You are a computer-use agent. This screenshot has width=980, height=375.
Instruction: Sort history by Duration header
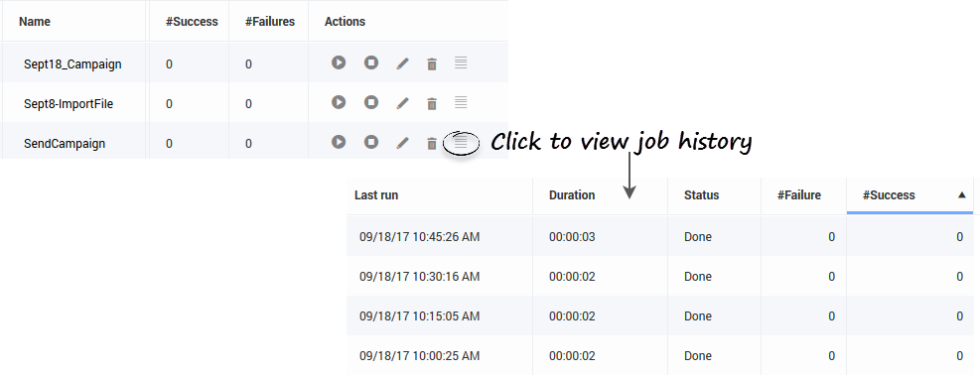pyautogui.click(x=572, y=195)
